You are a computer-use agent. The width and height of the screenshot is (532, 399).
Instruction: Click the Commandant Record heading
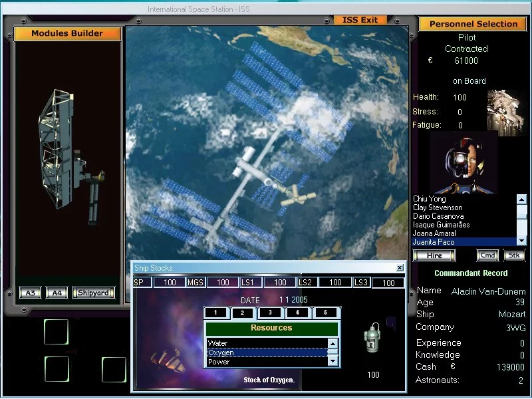471,273
